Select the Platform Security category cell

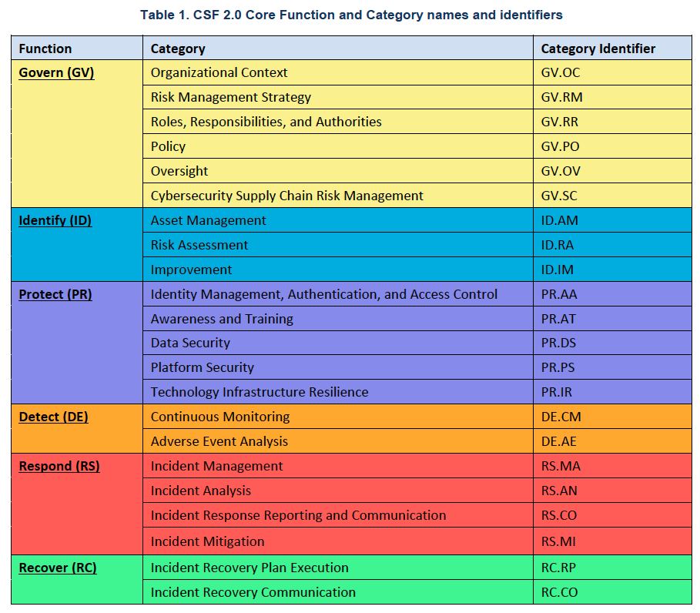click(338, 367)
